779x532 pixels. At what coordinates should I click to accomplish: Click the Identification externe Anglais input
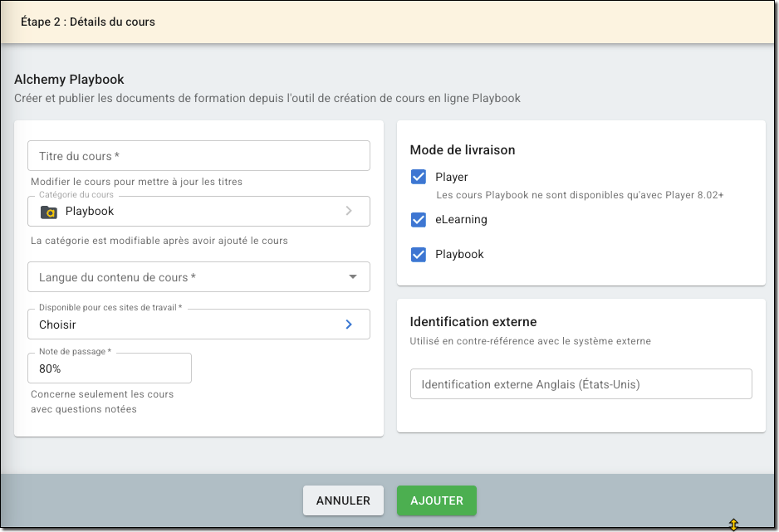point(581,384)
